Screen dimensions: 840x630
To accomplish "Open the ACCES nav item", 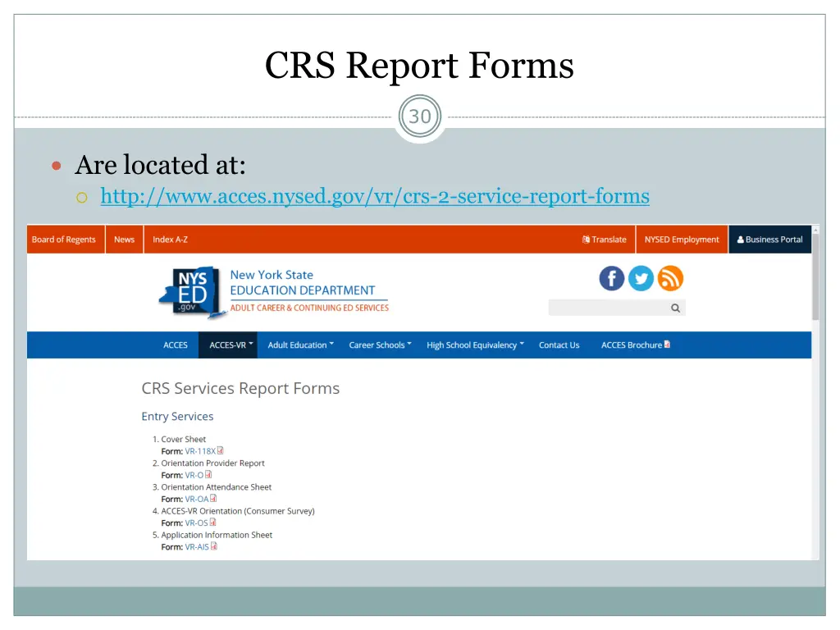I will pos(176,345).
